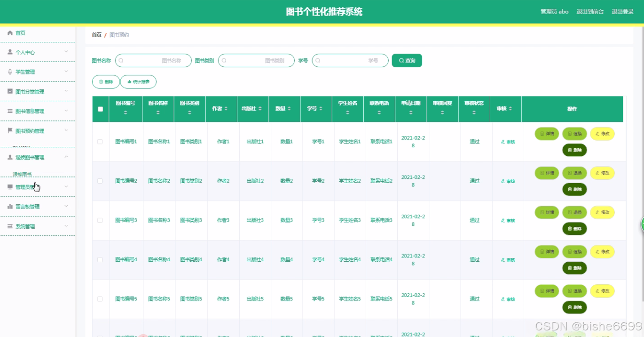Open 统计报表 via its bar-chart icon
The width and height of the screenshot is (644, 337).
[x=129, y=81]
